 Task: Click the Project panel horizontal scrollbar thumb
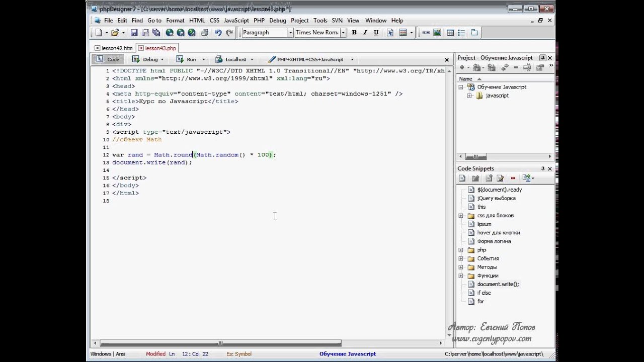(476, 156)
